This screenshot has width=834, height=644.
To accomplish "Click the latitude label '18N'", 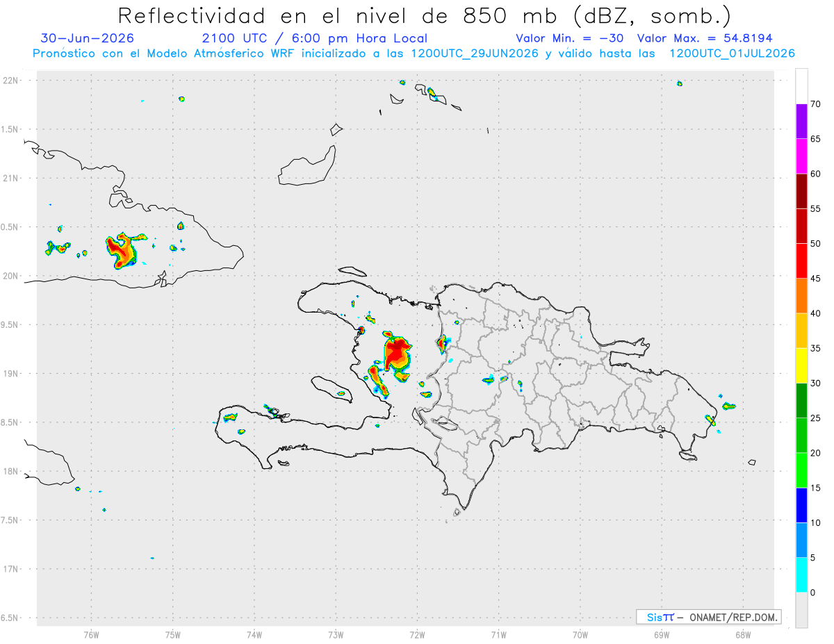I will click(12, 472).
